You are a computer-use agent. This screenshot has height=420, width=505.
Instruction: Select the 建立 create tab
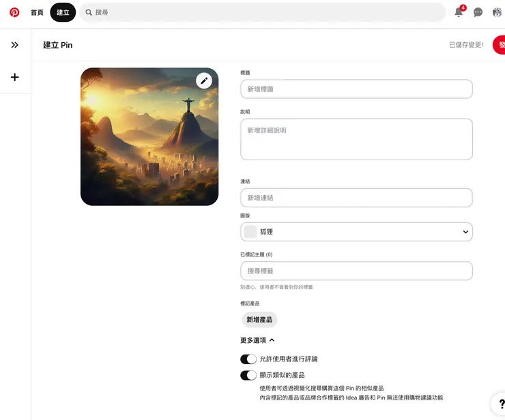coord(63,12)
